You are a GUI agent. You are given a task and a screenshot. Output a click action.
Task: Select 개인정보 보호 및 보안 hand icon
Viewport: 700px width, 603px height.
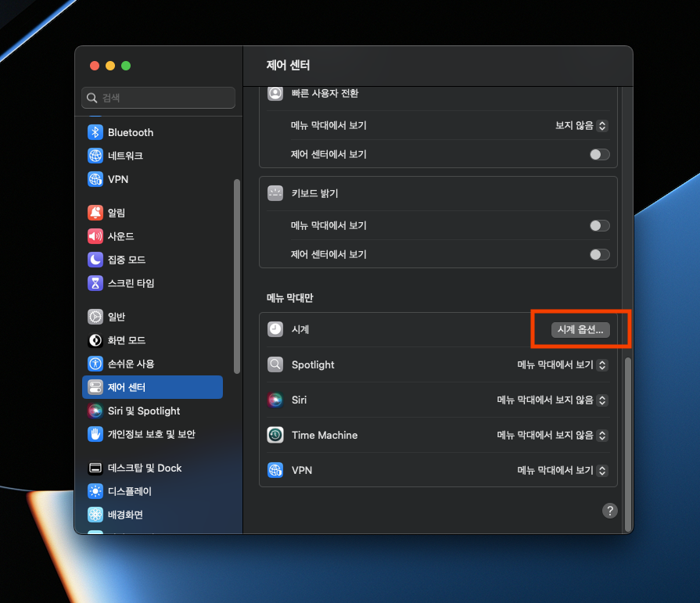point(95,434)
